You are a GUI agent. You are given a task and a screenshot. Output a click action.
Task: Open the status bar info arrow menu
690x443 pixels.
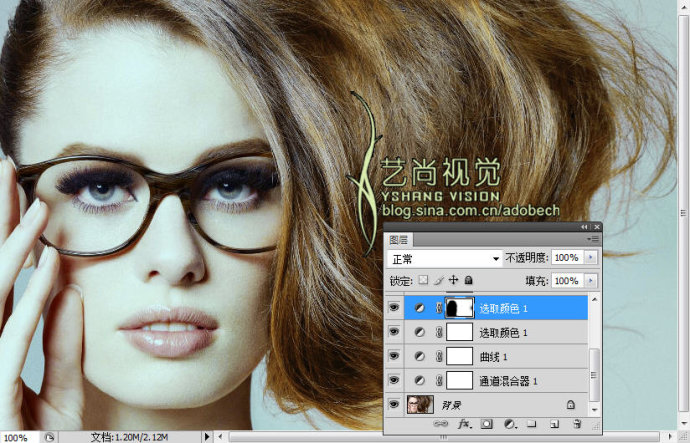pyautogui.click(x=206, y=437)
